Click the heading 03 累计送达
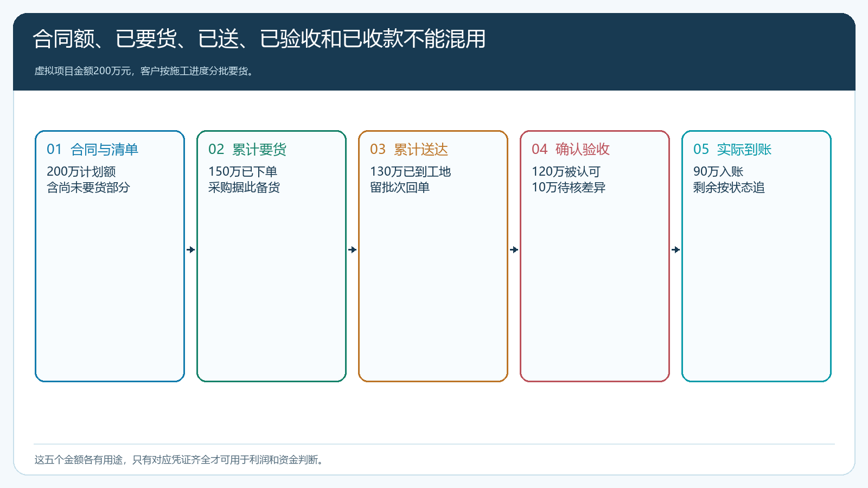Screen dimensions: 868x488 (409, 150)
